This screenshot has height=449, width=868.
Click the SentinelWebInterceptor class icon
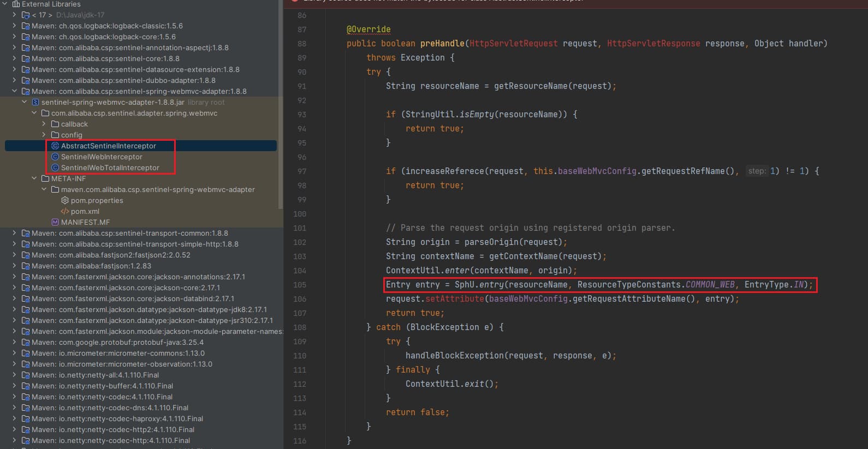point(55,157)
